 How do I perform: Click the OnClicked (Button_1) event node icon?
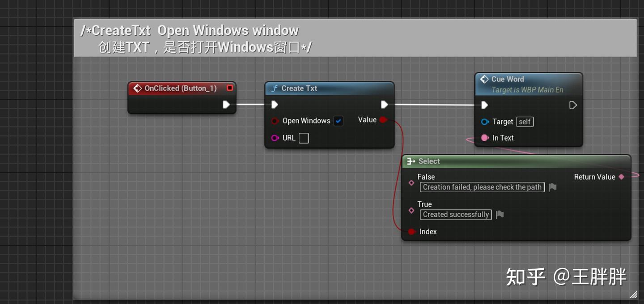[138, 89]
